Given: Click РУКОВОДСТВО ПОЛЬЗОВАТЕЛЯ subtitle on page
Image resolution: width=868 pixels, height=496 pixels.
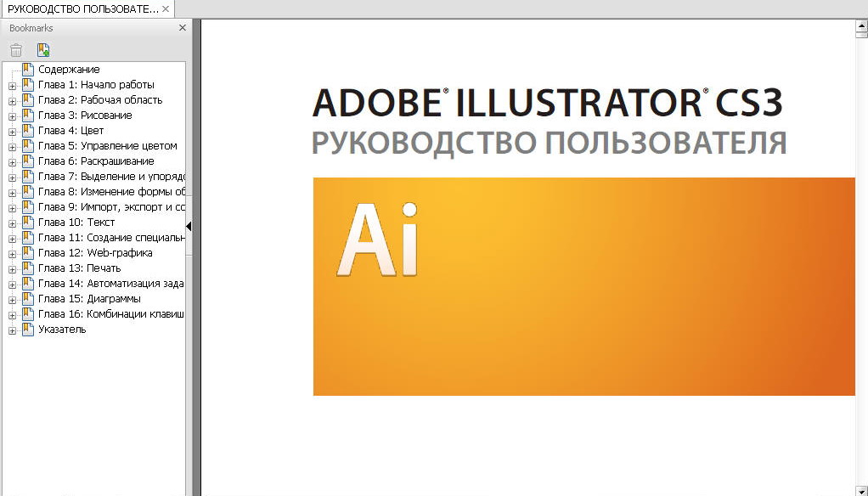Looking at the screenshot, I should tap(550, 143).
